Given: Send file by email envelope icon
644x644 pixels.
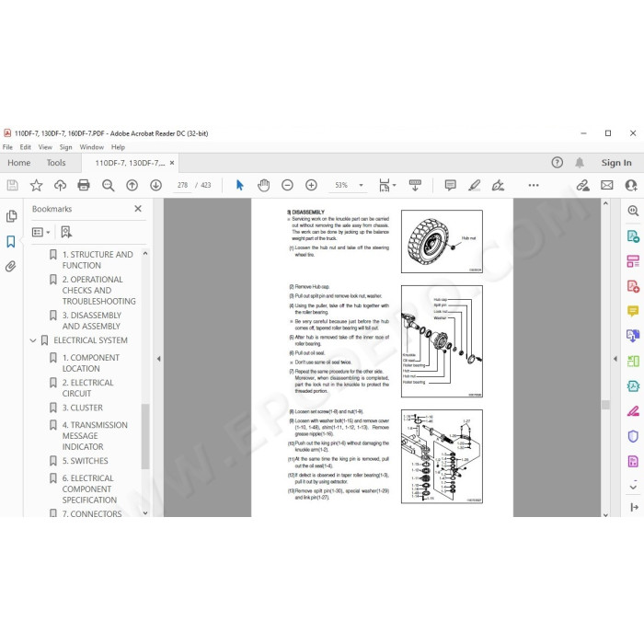Looking at the screenshot, I should coord(606,185).
